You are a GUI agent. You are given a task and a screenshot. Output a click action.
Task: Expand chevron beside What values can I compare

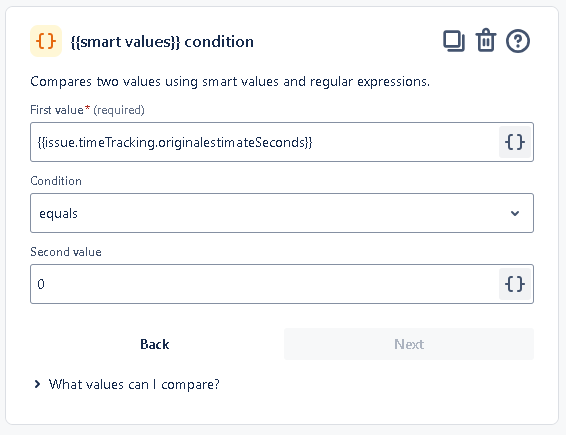37,384
